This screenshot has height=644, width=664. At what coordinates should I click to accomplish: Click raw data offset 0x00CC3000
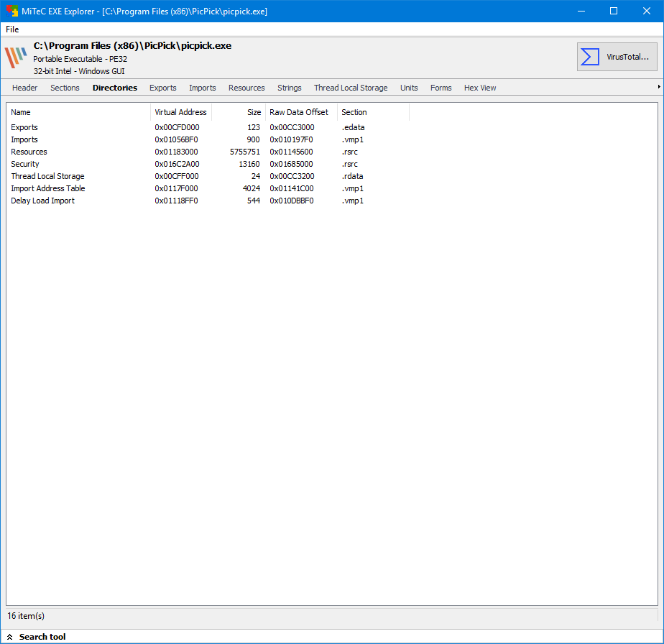tap(292, 127)
